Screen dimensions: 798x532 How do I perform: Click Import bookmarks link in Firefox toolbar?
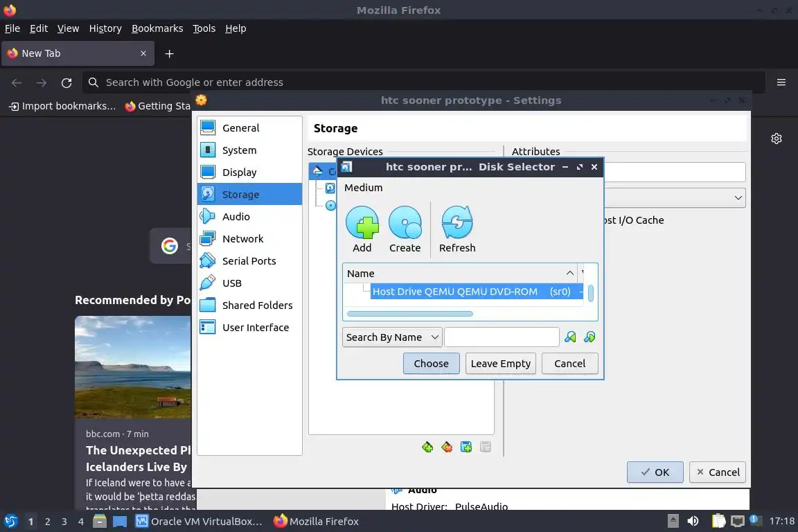[62, 106]
